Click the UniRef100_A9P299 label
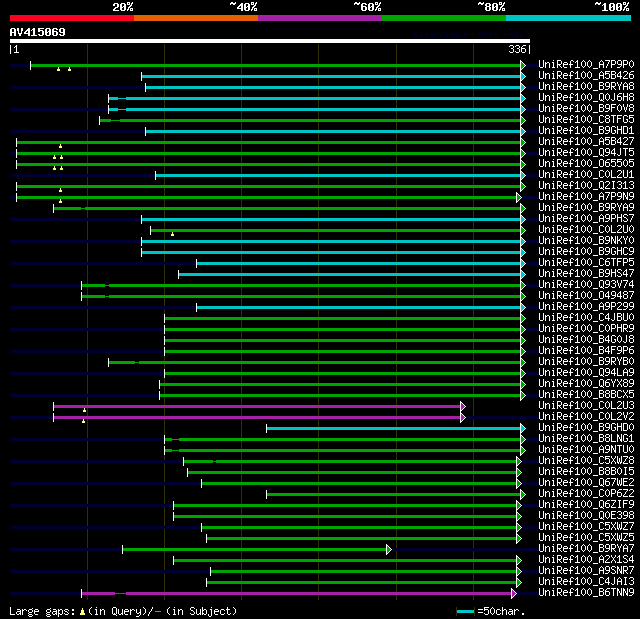Viewport: 640px width, 619px height. coord(586,307)
